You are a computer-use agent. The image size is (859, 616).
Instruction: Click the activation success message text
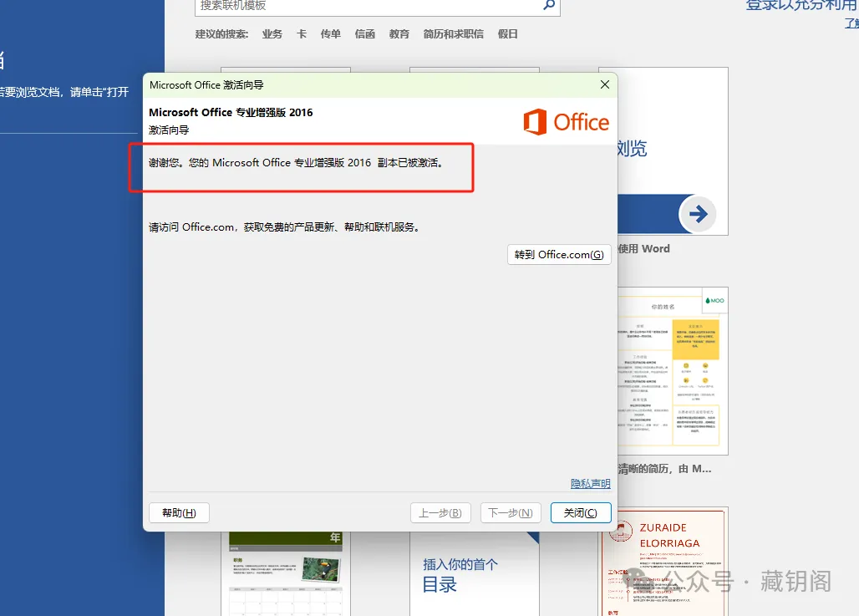[x=296, y=163]
